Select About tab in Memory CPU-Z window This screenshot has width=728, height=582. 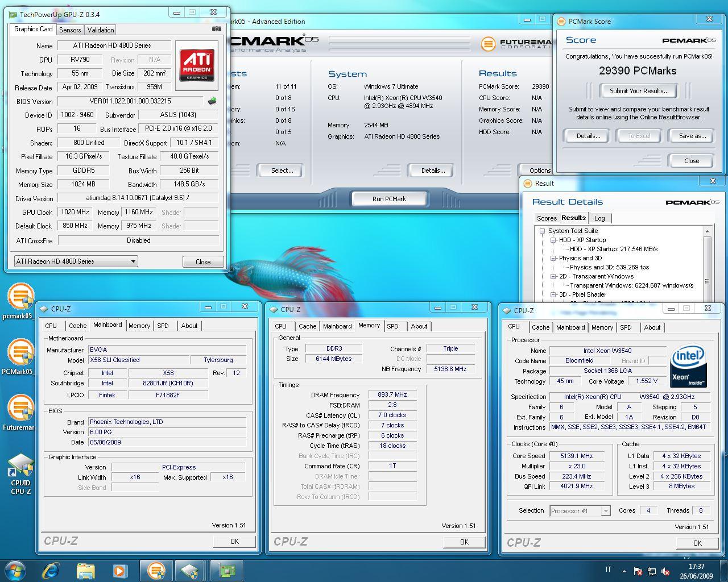[x=419, y=326]
